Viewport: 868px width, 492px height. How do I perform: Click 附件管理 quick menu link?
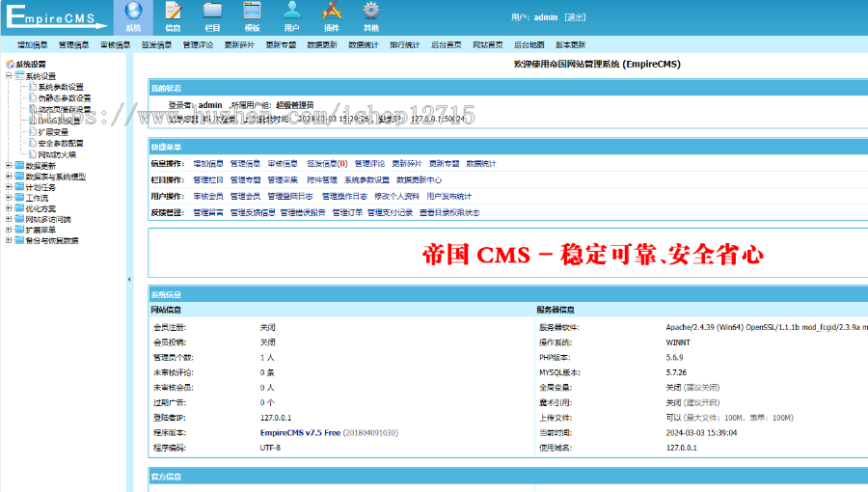point(322,179)
